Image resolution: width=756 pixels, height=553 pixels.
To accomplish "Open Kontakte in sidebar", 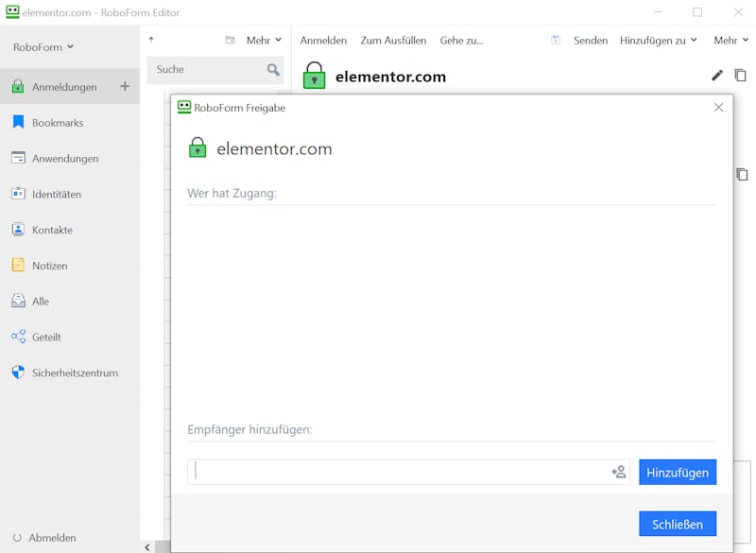I will point(52,230).
